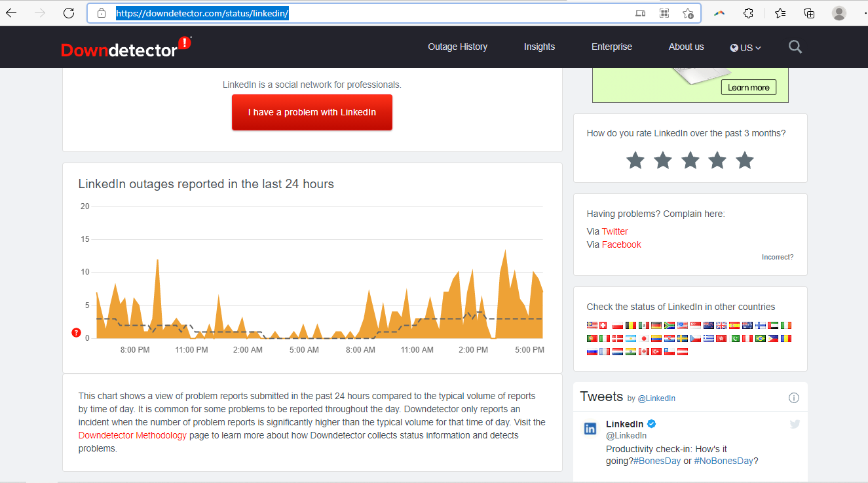Open the Enterprise menu item
Image resolution: width=868 pixels, height=483 pixels.
point(612,47)
